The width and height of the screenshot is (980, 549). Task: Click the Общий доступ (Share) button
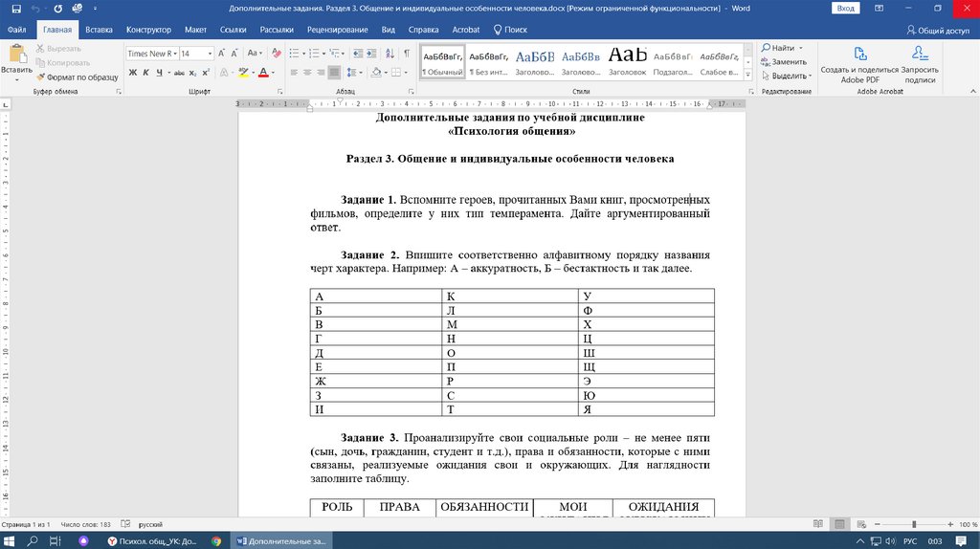[938, 30]
